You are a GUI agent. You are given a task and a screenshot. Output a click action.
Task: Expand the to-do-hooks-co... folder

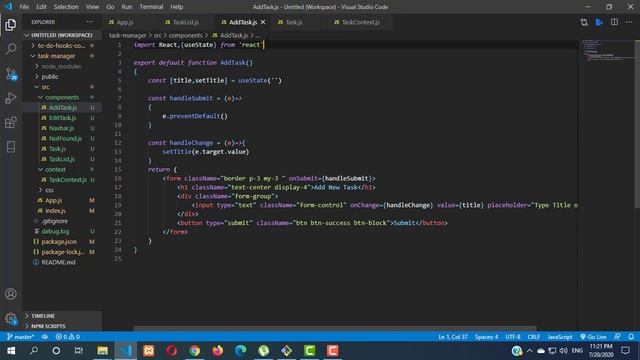[61, 46]
